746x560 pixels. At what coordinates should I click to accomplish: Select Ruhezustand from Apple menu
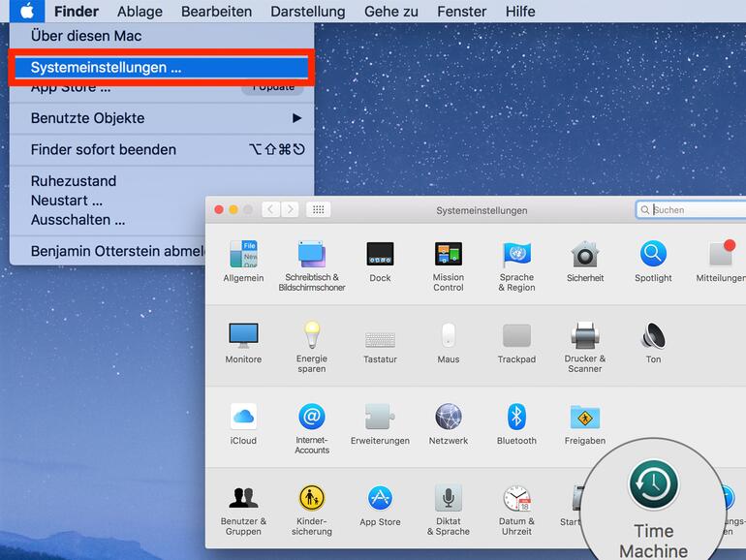pyautogui.click(x=162, y=181)
